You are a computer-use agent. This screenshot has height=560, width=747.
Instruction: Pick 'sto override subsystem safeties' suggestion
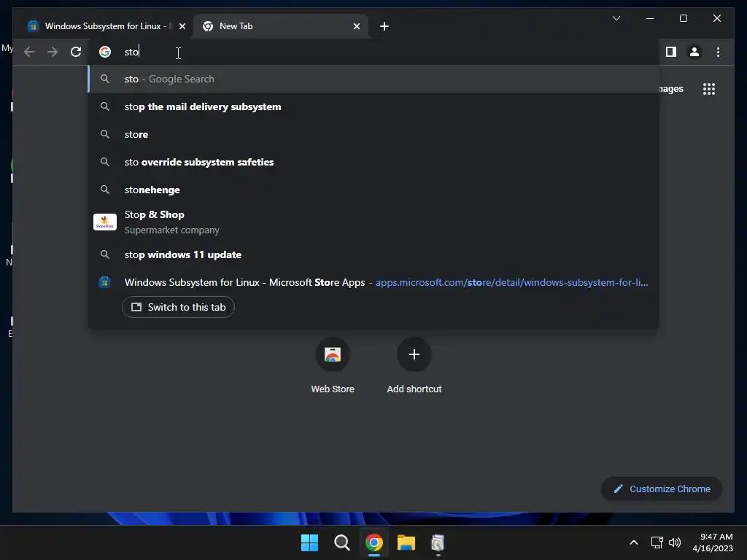tap(373, 162)
